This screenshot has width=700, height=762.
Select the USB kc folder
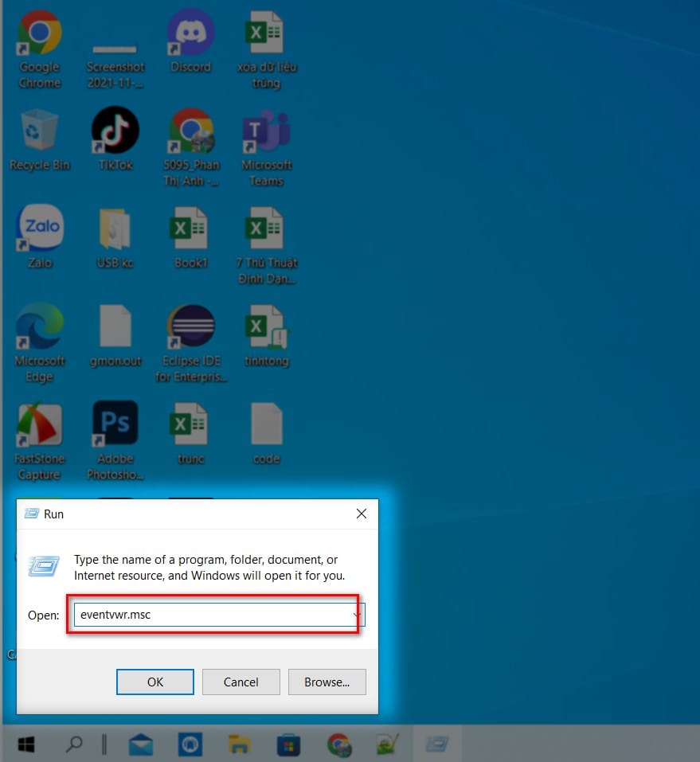[x=115, y=237]
